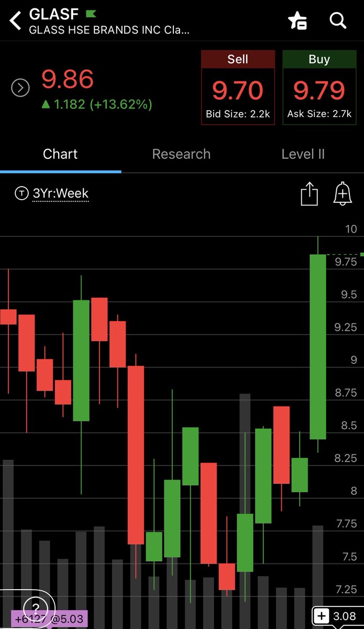The width and height of the screenshot is (364, 629).
Task: Tap the plus 3.08 button
Action: coord(337,616)
